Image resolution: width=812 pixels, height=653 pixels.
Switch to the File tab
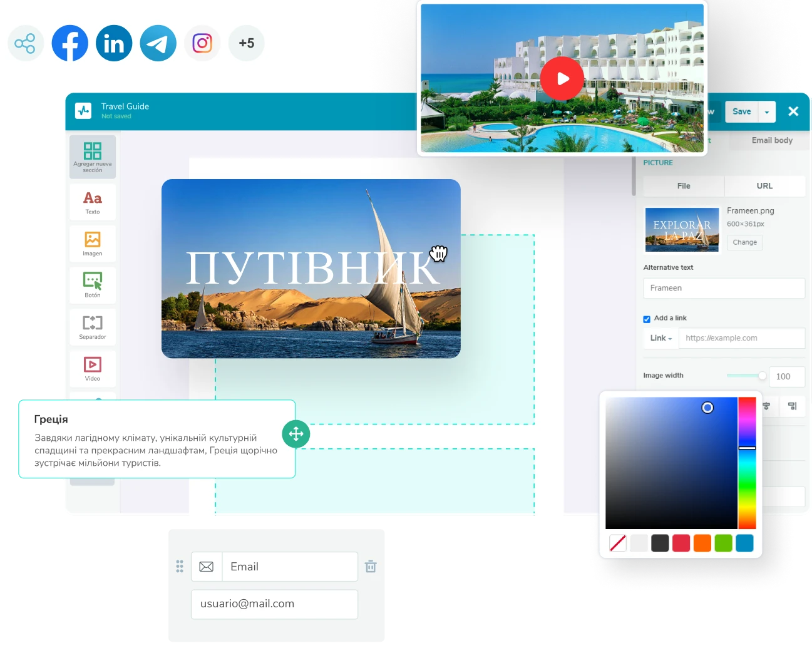coord(684,186)
